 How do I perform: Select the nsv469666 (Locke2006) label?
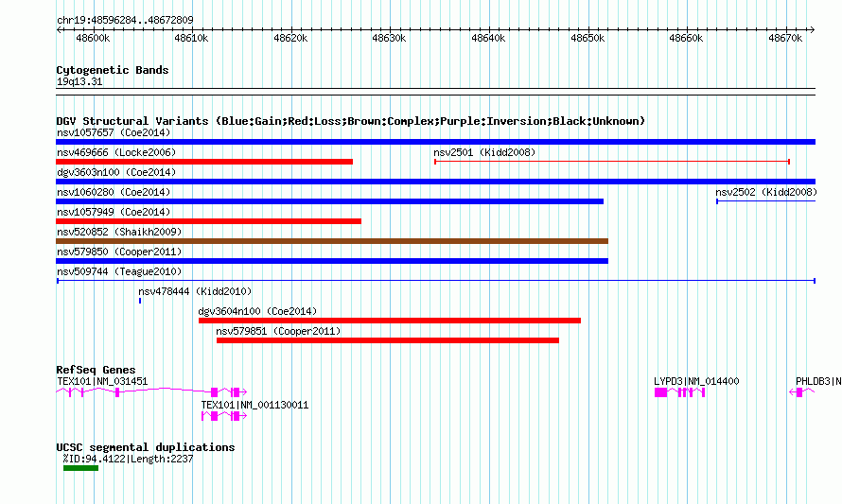click(x=116, y=152)
